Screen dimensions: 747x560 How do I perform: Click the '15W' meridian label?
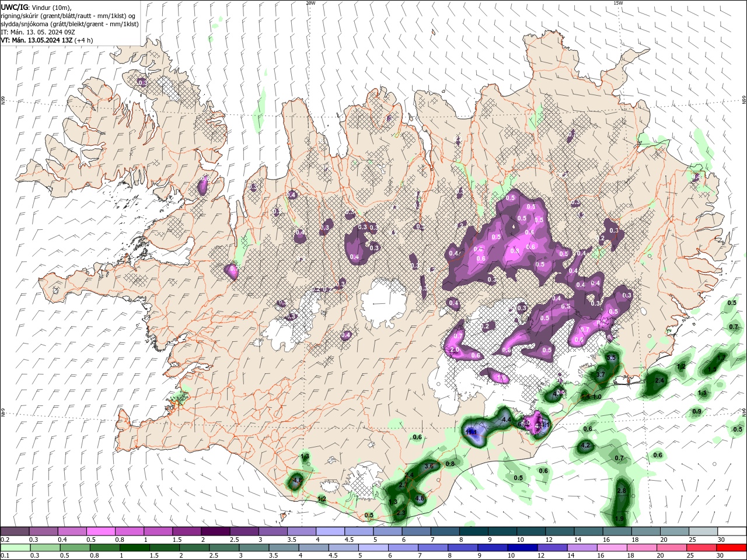[x=618, y=3]
